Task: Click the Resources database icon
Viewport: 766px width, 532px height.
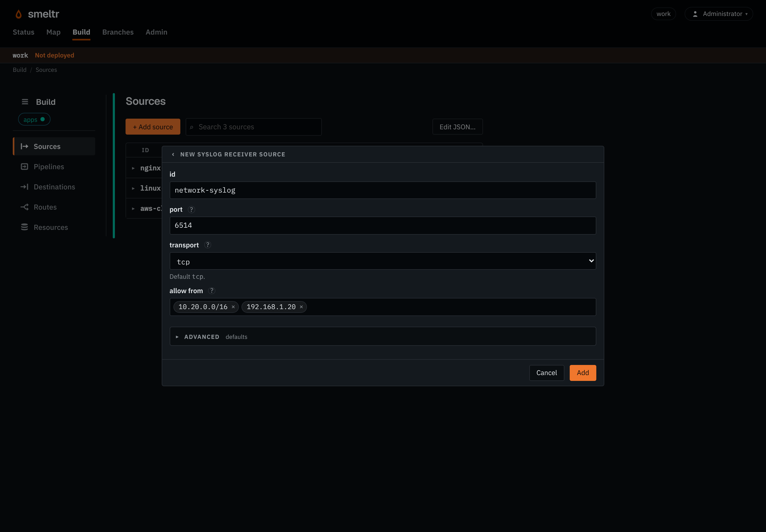Action: (x=24, y=227)
